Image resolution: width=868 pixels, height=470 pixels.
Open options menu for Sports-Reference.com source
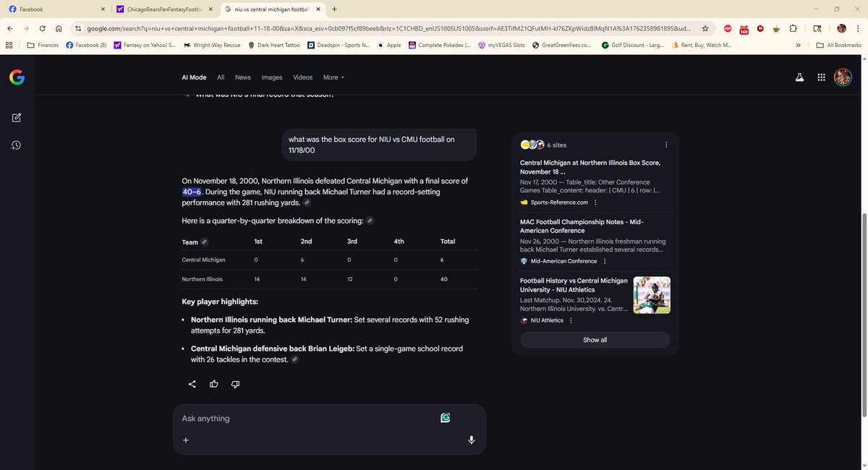(x=595, y=202)
